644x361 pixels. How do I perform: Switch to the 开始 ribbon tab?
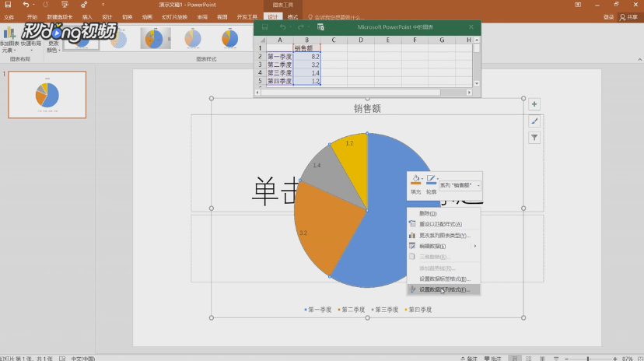(x=32, y=17)
